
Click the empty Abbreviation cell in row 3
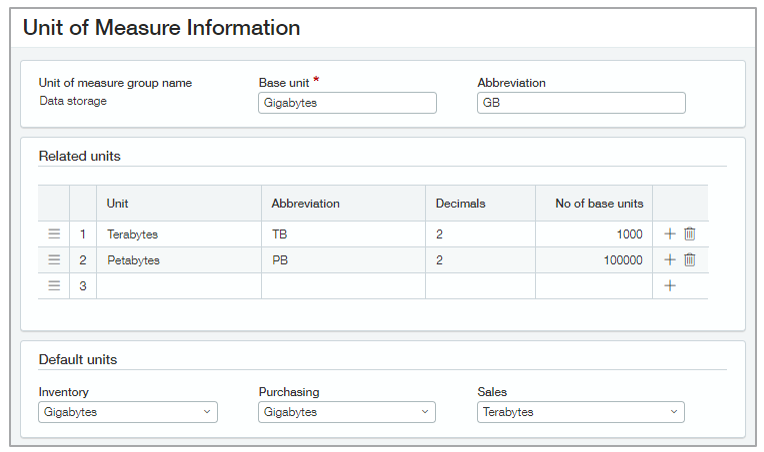(344, 286)
